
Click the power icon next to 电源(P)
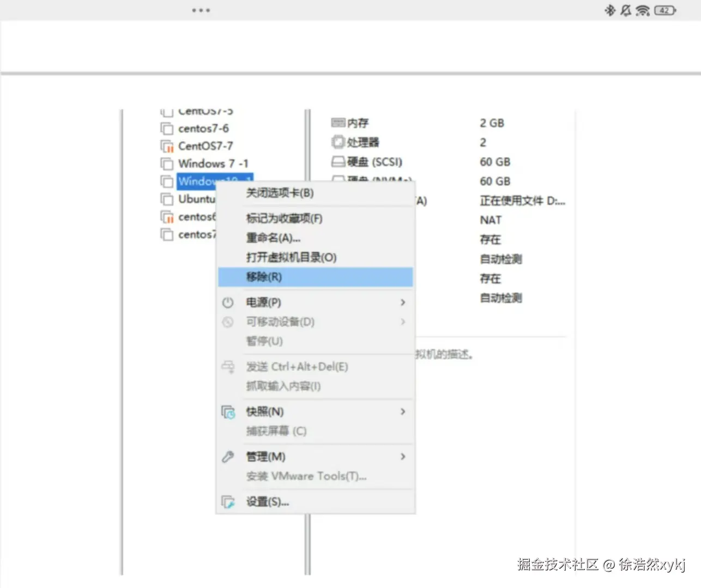228,302
